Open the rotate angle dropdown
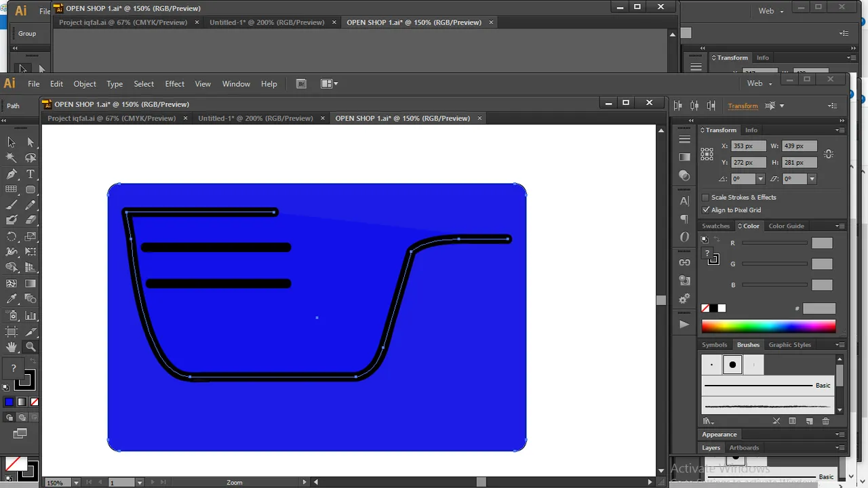This screenshot has width=868, height=488. (x=760, y=179)
